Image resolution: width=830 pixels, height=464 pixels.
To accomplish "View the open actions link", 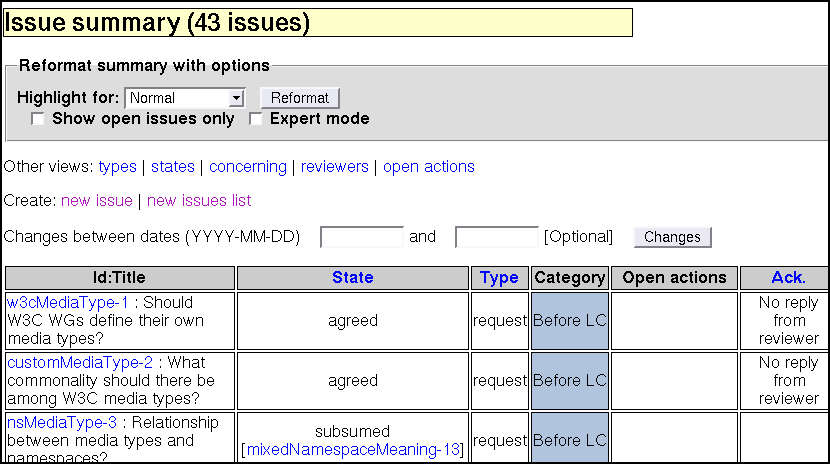I will tap(428, 167).
